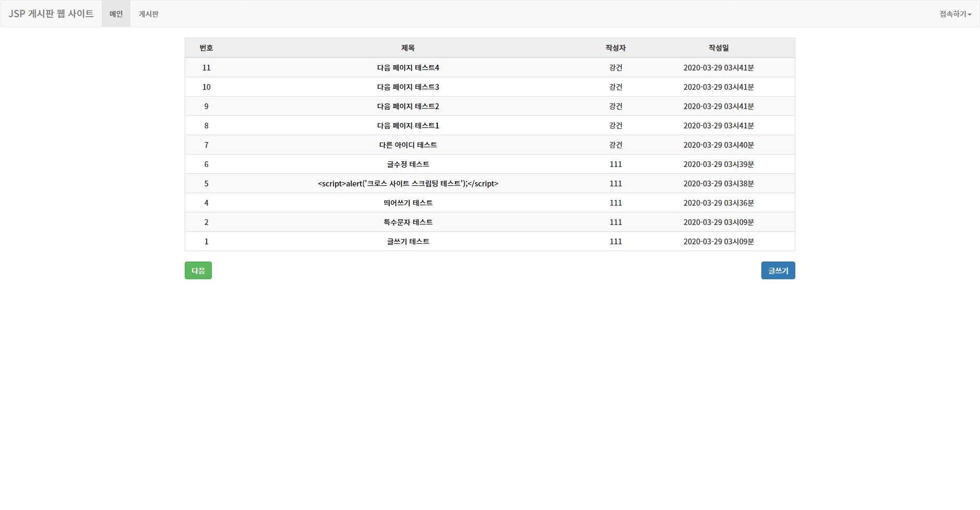Click the green 다음 button
Viewport: 980px width, 510px height.
pyautogui.click(x=198, y=270)
